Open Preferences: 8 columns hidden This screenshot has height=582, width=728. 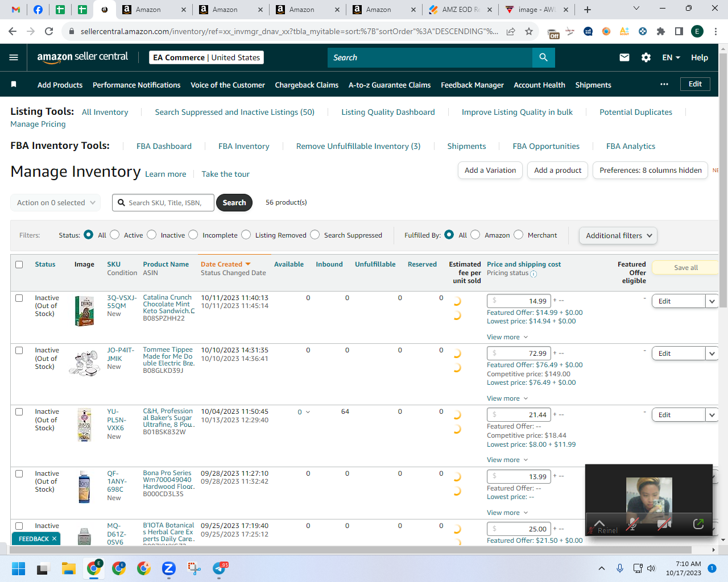pos(651,171)
